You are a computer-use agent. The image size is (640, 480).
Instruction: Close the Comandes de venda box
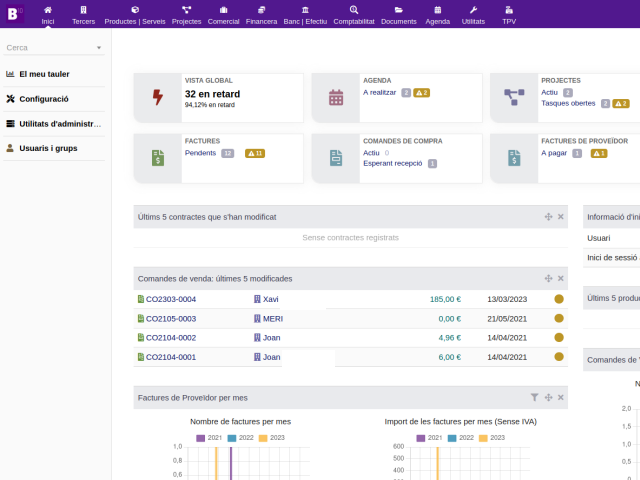tap(561, 278)
